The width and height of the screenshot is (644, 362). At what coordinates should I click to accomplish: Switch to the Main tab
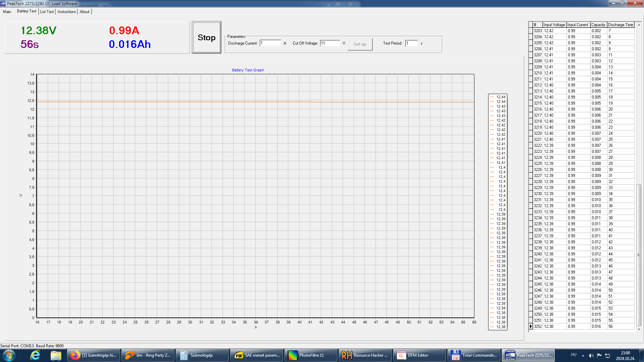[7, 12]
